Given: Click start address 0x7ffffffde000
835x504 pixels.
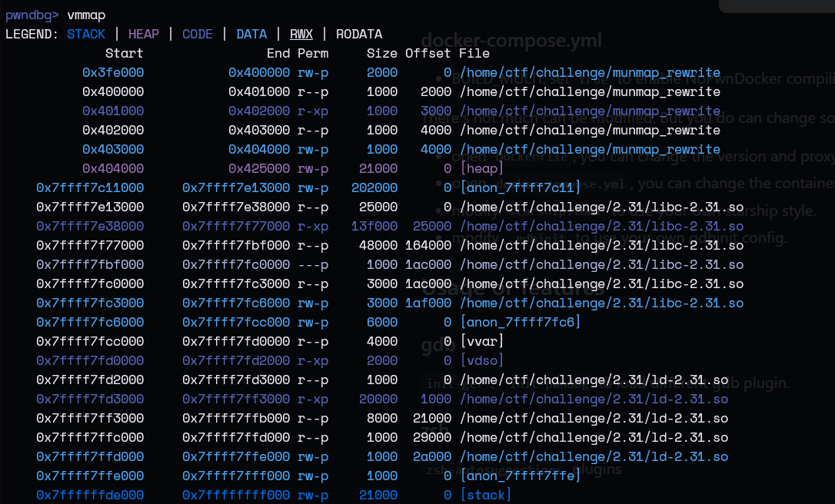Looking at the screenshot, I should pos(90,495).
